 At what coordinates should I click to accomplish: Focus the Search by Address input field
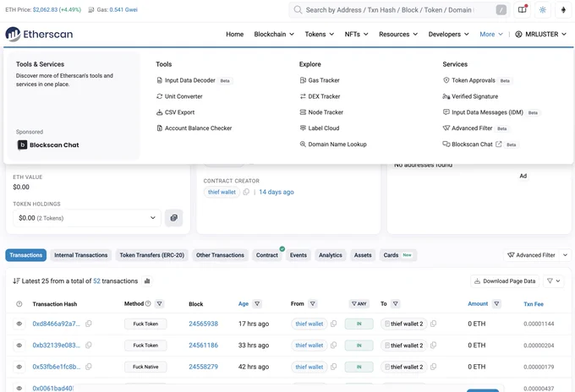399,10
